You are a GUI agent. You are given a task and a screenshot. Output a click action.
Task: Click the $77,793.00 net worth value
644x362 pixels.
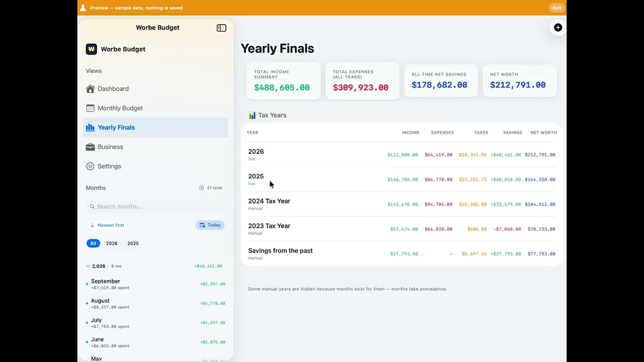pyautogui.click(x=541, y=254)
